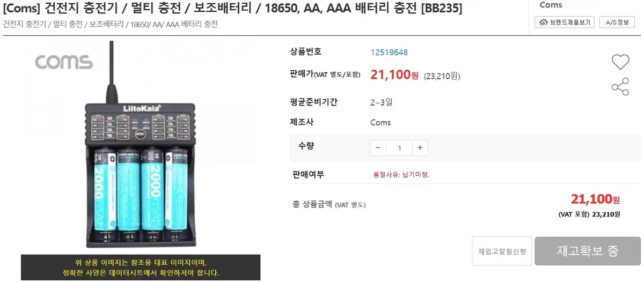
Task: Click the Coms logo on product image
Action: pos(64,62)
